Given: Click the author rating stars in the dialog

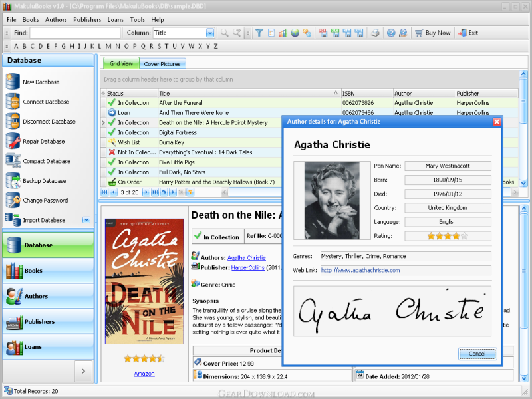Looking at the screenshot, I should 448,236.
